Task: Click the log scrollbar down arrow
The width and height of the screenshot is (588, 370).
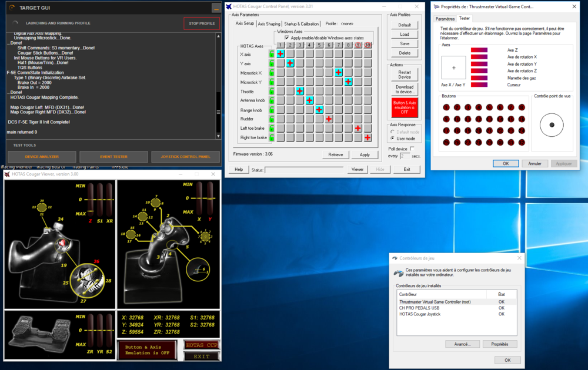Action: 218,136
